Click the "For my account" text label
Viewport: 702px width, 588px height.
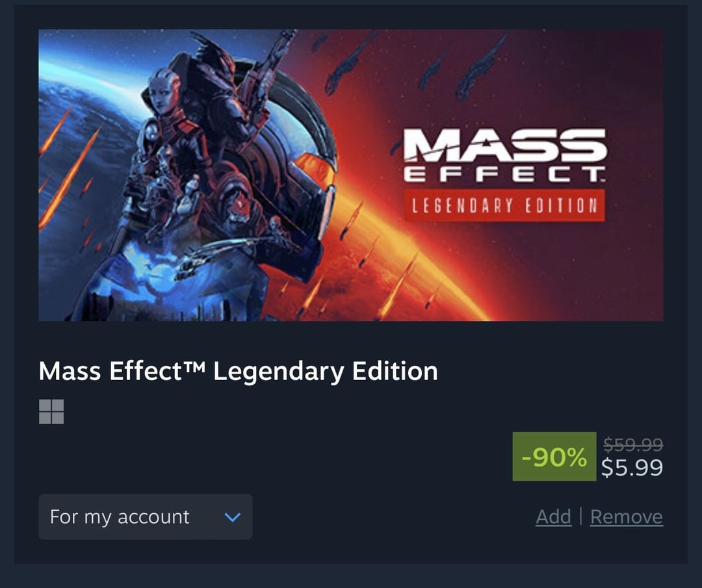pos(120,517)
